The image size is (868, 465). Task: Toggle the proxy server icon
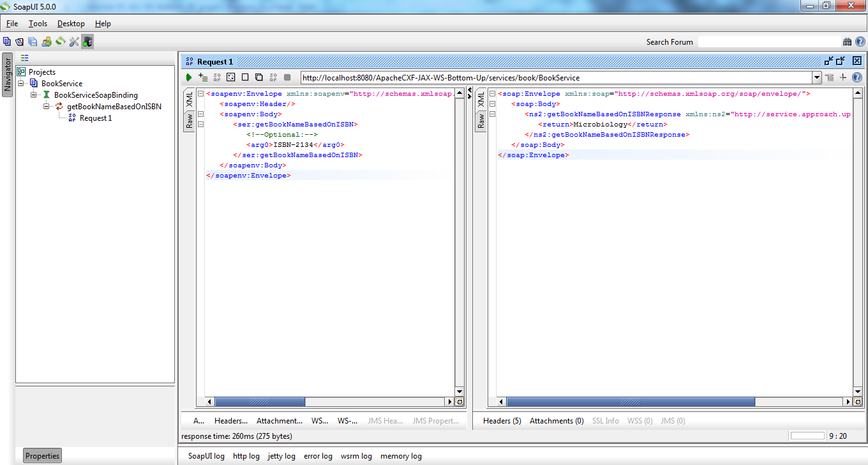(x=87, y=42)
